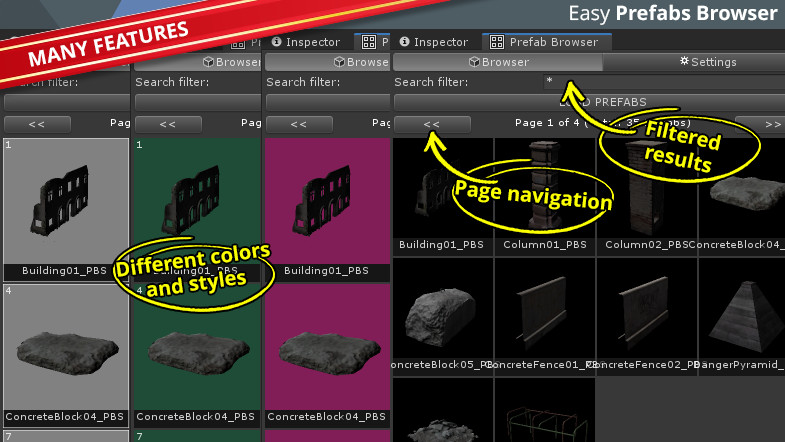Select ConcreteBlock04_PBS thumbnail in magenta panel
Viewport: 785px width, 442px height.
(328, 347)
